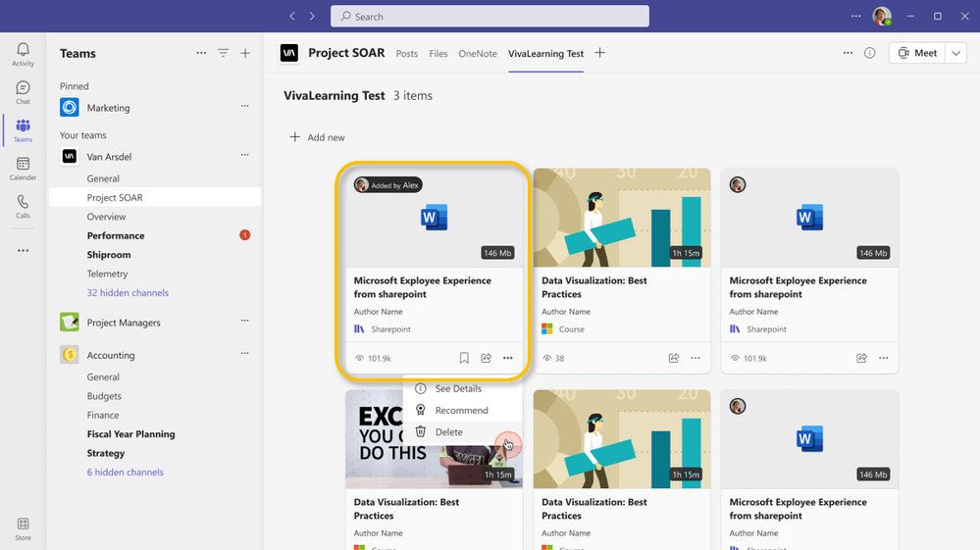This screenshot has width=980, height=550.
Task: Open Teams list more options ellipsis
Action: pyautogui.click(x=201, y=53)
